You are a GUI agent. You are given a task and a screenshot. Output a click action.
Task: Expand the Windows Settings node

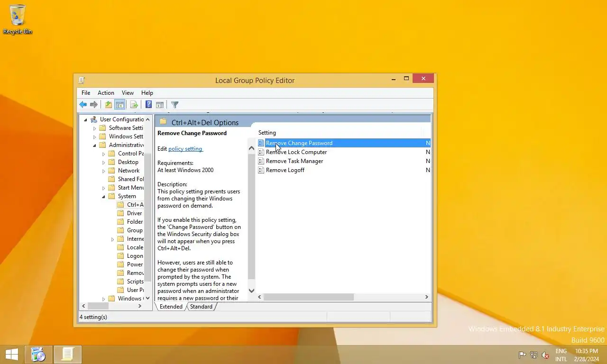[94, 136]
